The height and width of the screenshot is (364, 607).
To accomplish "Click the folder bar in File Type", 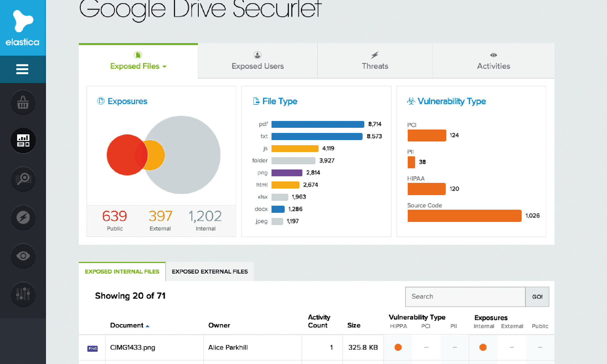I will (294, 161).
